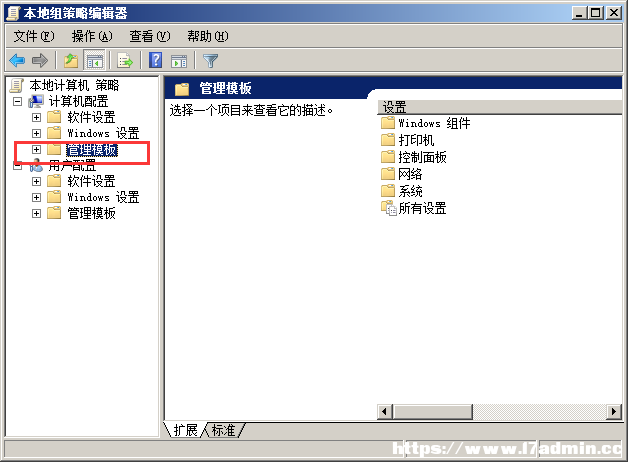The width and height of the screenshot is (628, 462).
Task: Select the Windows 组件 folder in list
Action: pyautogui.click(x=426, y=123)
